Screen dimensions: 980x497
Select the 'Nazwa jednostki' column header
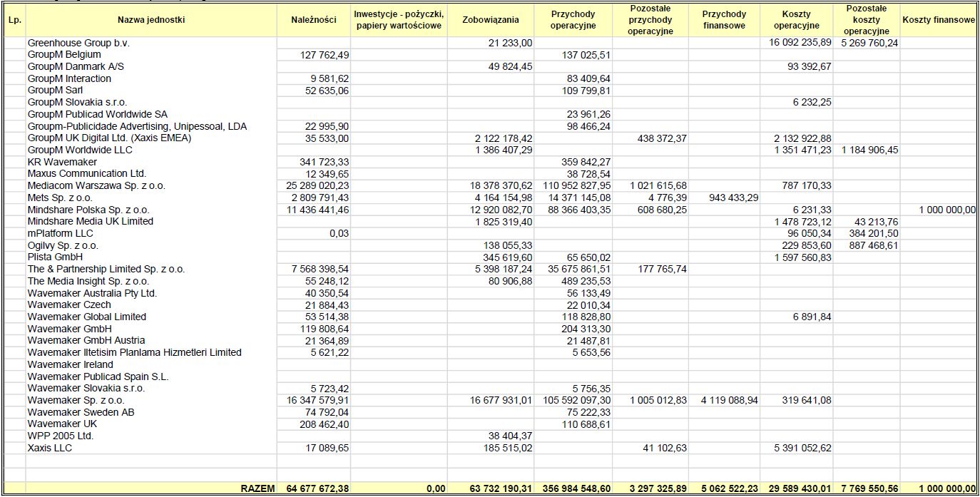click(150, 20)
